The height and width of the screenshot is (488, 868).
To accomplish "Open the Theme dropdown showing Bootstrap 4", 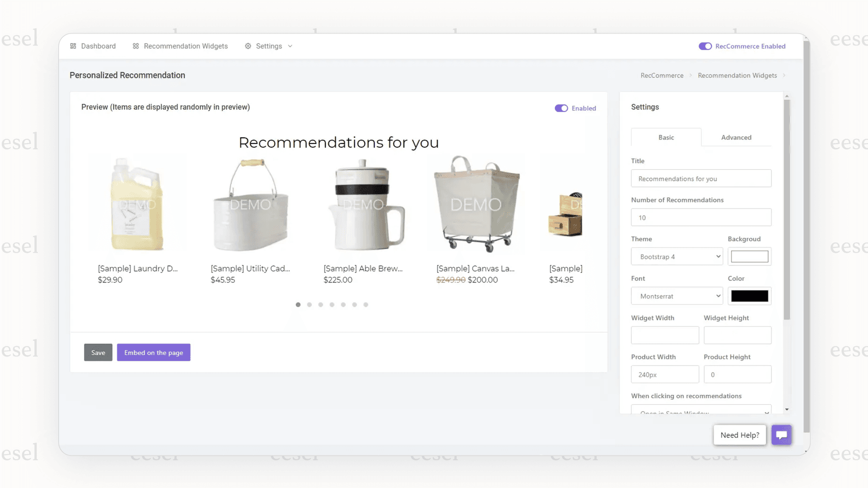I will 677,256.
